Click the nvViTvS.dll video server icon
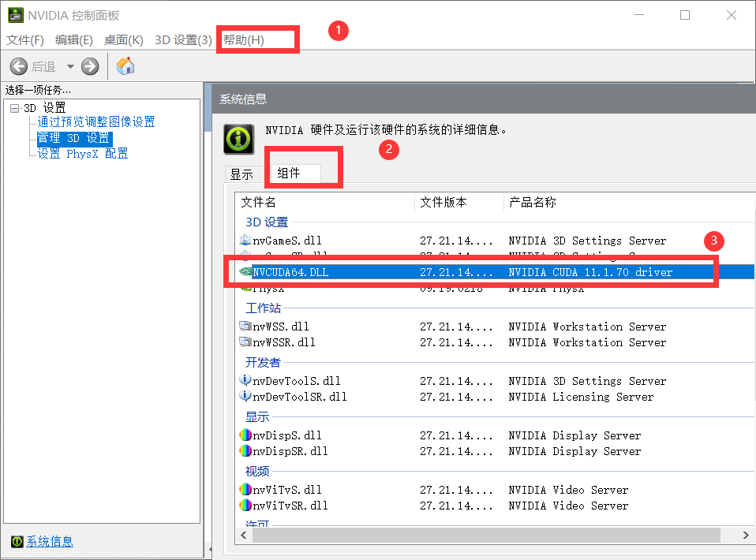This screenshot has height=560, width=756. point(245,489)
